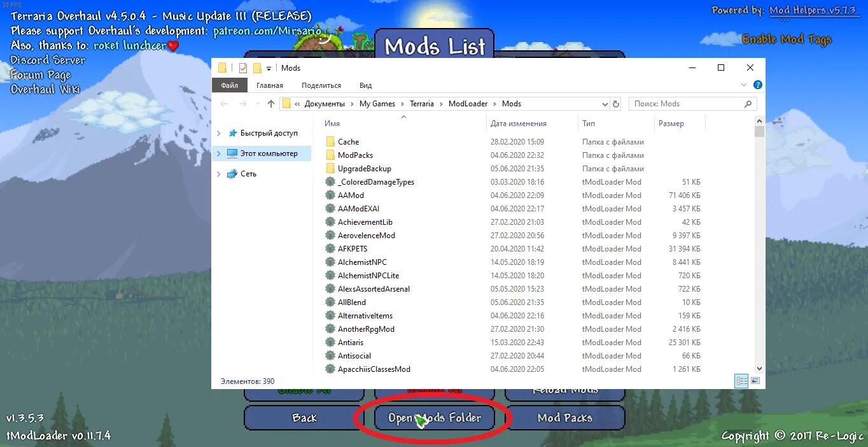Image resolution: width=868 pixels, height=447 pixels.
Task: Open the Forum Page link
Action: pos(41,74)
